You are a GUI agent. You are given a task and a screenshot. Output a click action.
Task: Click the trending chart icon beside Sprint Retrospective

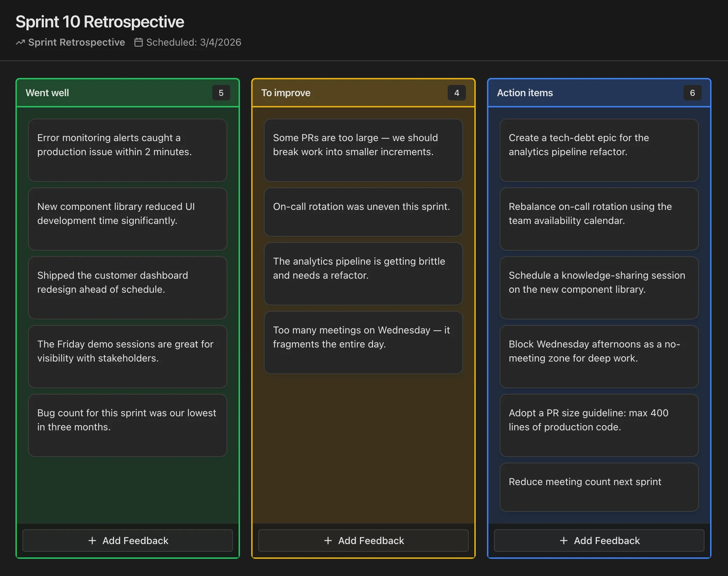coord(20,42)
